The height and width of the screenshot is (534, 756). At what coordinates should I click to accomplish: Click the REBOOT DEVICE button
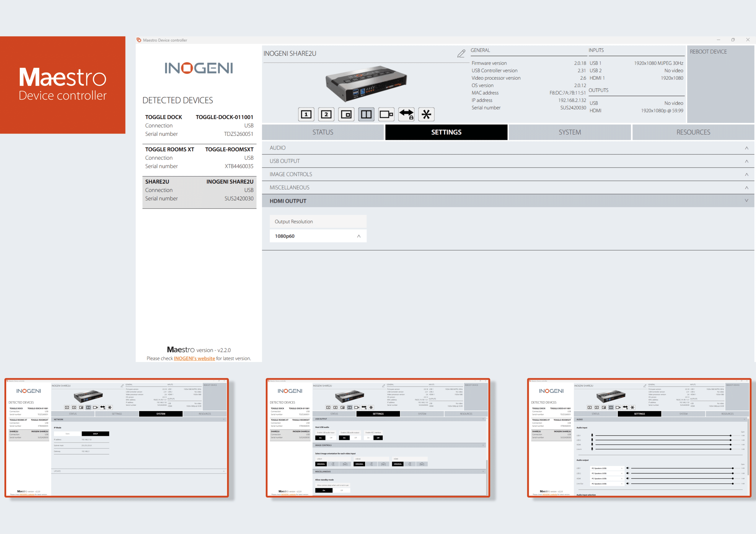[x=708, y=52]
